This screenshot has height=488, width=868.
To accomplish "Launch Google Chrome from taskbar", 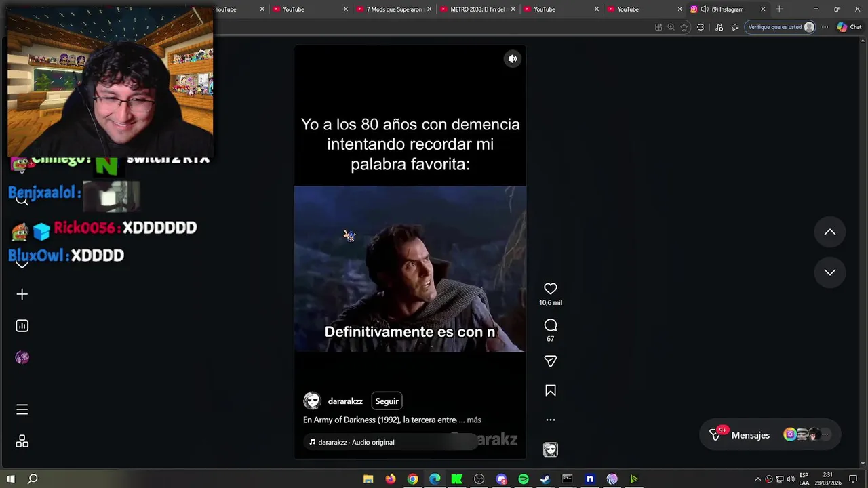I will click(412, 479).
